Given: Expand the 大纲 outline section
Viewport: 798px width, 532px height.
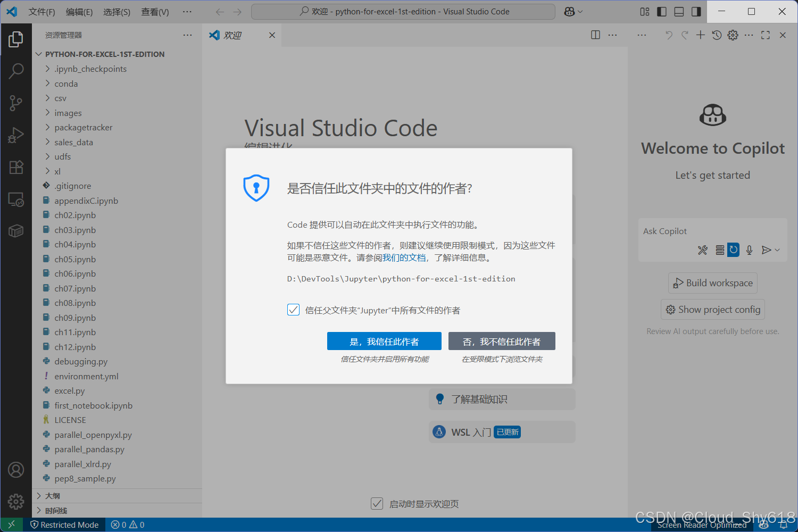Looking at the screenshot, I should [x=117, y=496].
